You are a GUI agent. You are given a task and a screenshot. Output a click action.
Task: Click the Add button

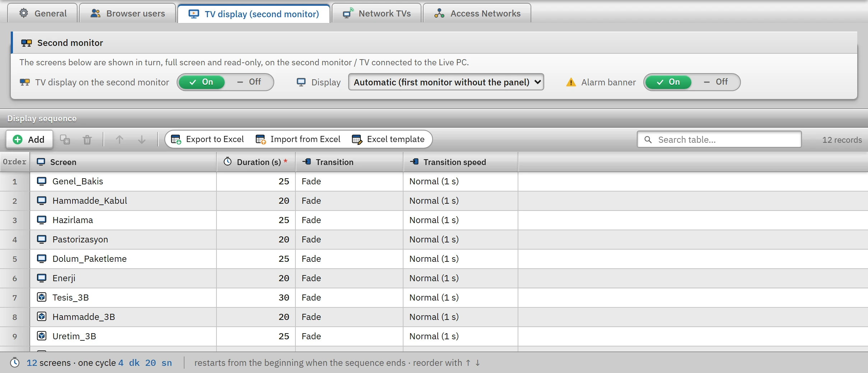pyautogui.click(x=29, y=140)
